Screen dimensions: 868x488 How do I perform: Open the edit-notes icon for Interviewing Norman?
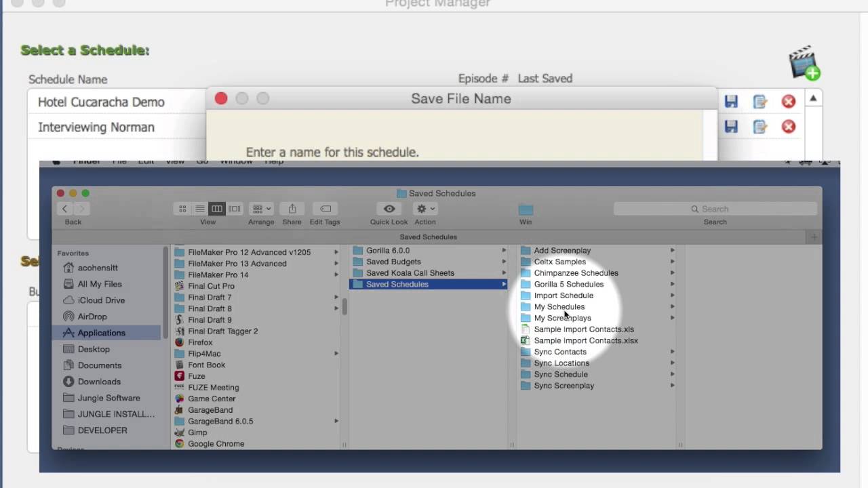coord(760,127)
